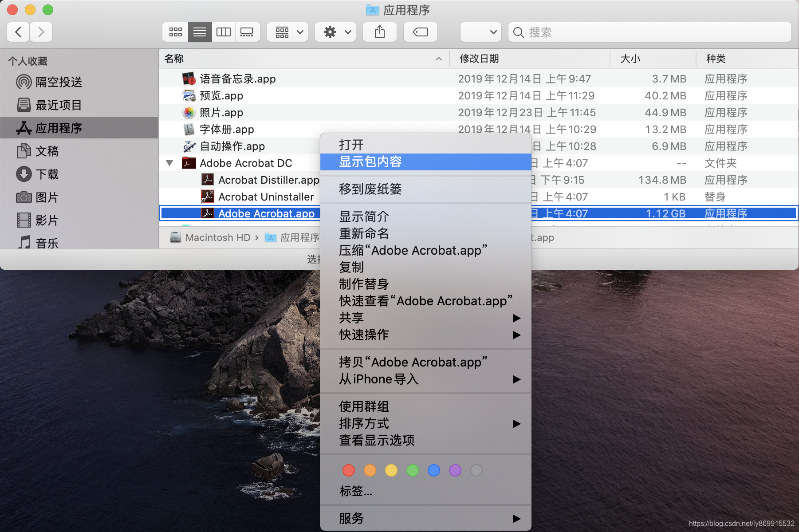Image resolution: width=799 pixels, height=532 pixels.
Task: Choose 重新命名 from context menu
Action: click(x=426, y=233)
